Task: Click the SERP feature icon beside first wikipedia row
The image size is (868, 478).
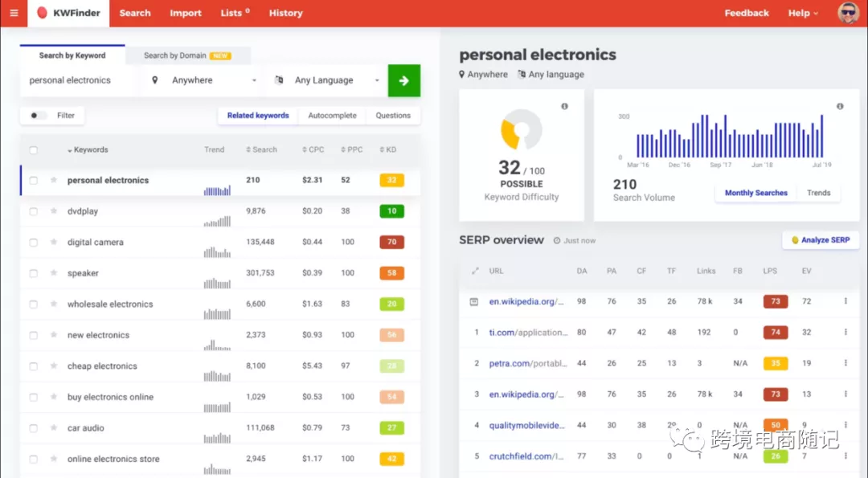Action: click(x=474, y=301)
